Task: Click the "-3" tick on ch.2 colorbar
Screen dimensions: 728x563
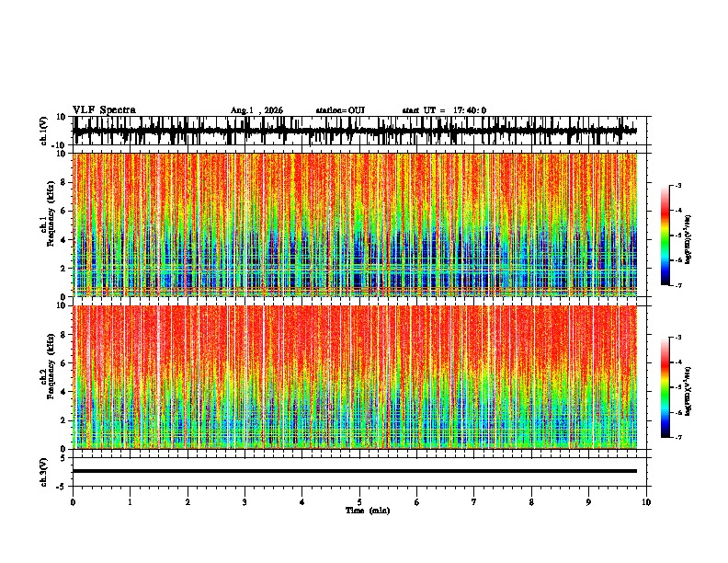Action: (677, 338)
